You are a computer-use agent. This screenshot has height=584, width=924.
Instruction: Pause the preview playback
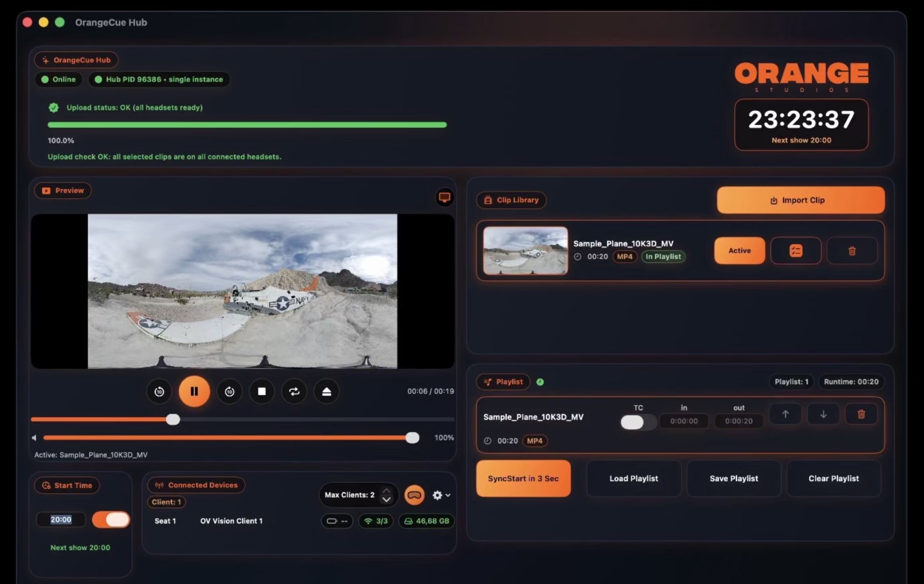[194, 391]
